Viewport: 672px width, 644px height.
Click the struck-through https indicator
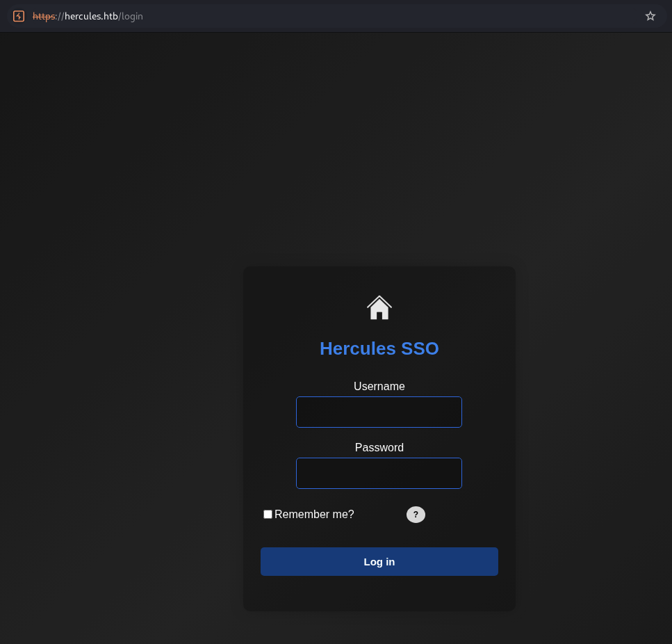[x=43, y=16]
